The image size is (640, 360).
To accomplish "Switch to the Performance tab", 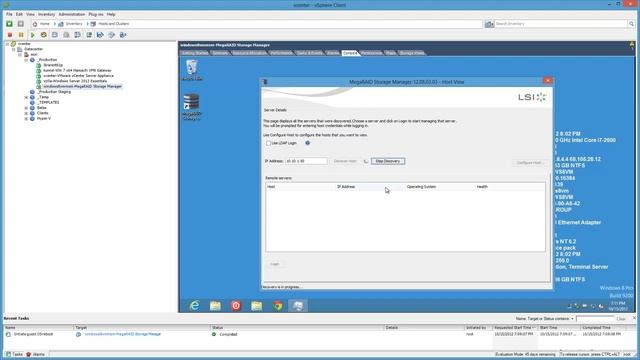I will [281, 53].
